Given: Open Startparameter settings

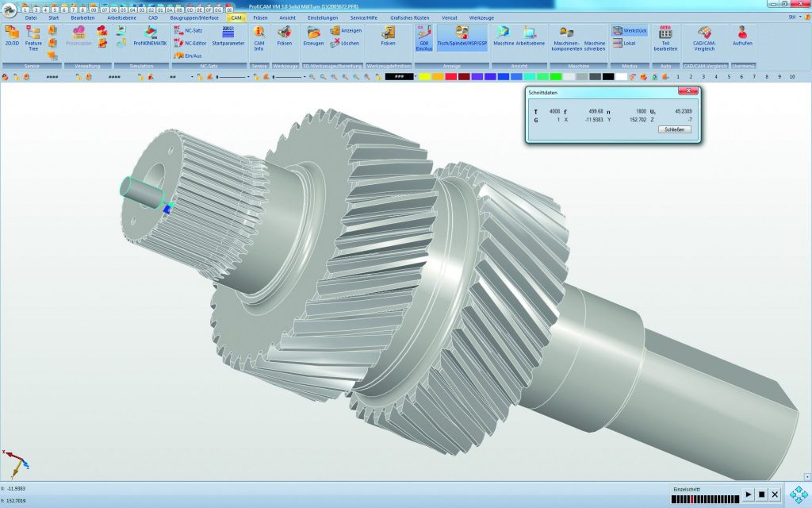Looking at the screenshot, I should [228, 37].
